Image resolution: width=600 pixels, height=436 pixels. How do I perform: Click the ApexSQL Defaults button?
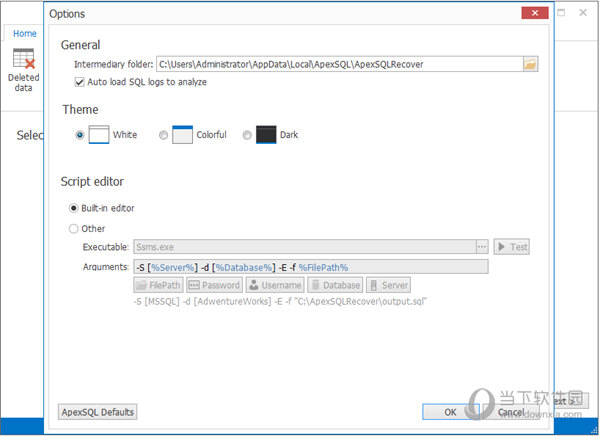[98, 412]
